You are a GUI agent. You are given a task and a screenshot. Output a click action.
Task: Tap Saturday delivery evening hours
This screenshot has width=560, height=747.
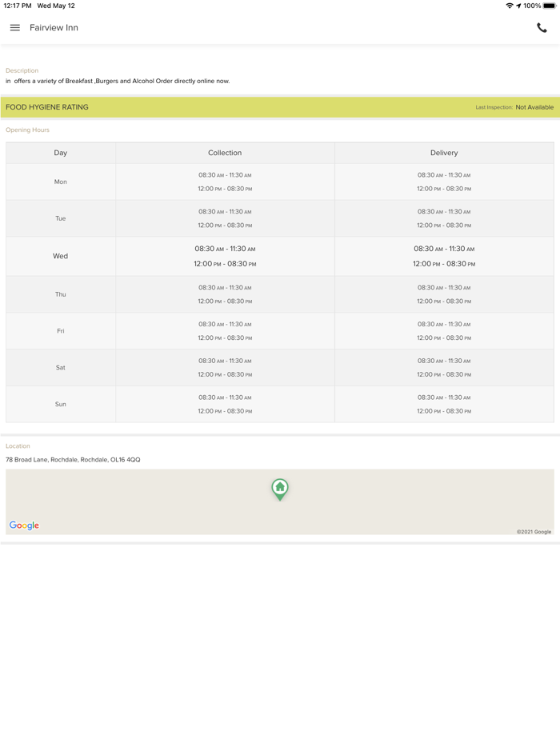pyautogui.click(x=444, y=374)
